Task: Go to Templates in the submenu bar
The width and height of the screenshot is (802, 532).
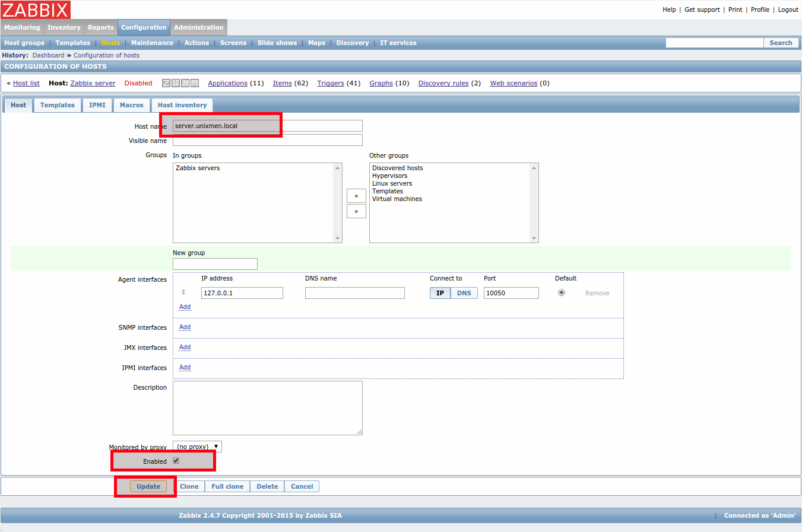Action: click(x=73, y=43)
